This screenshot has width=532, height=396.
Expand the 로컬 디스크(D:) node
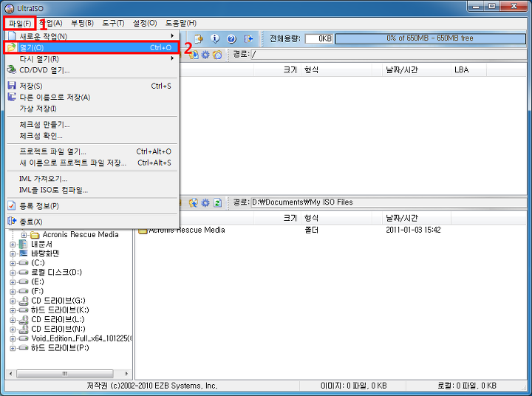point(13,273)
